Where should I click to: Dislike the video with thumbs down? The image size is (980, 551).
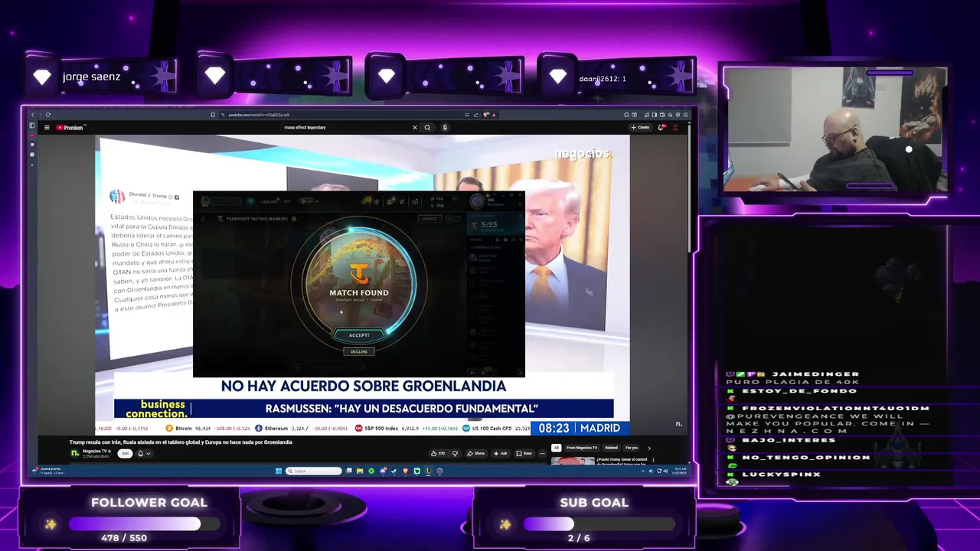[455, 453]
